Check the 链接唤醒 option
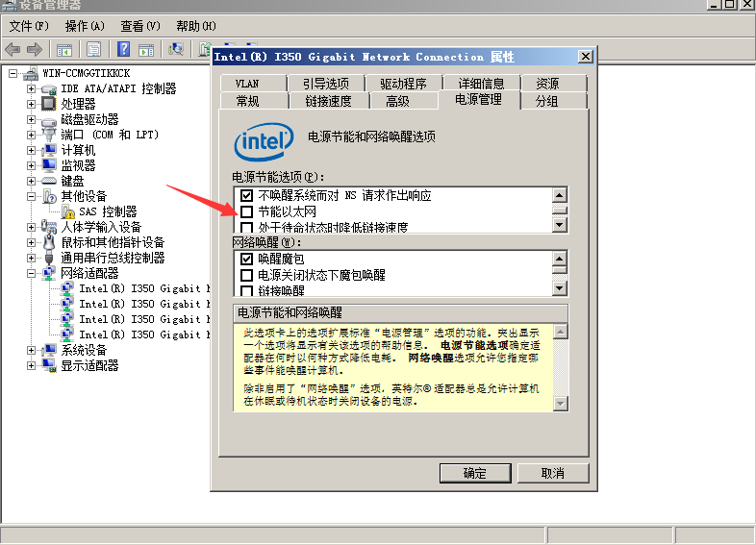The height and width of the screenshot is (545, 756). pos(246,290)
